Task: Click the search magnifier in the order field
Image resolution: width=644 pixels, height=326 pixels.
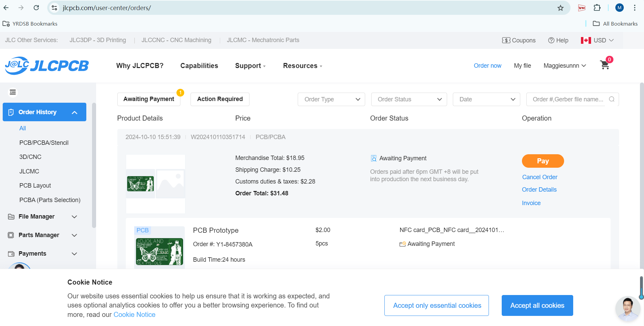Action: pyautogui.click(x=612, y=99)
